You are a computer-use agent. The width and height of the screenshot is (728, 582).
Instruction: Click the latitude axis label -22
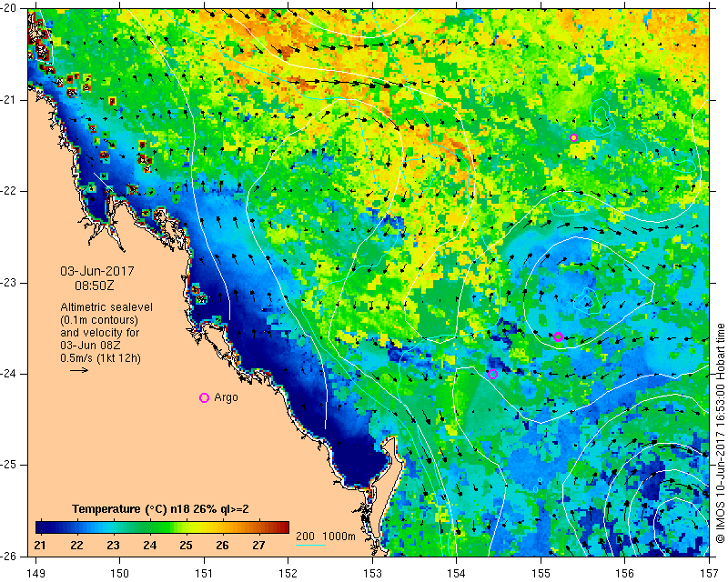coord(8,192)
